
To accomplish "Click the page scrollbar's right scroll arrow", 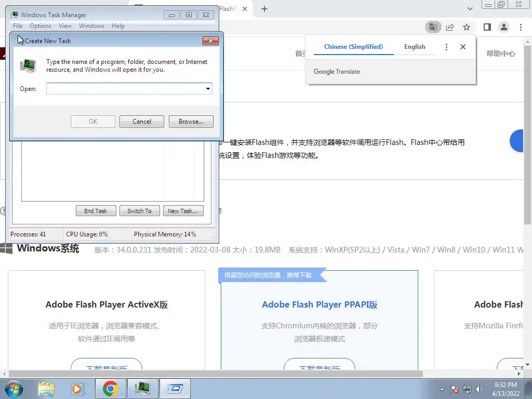I will (x=519, y=374).
